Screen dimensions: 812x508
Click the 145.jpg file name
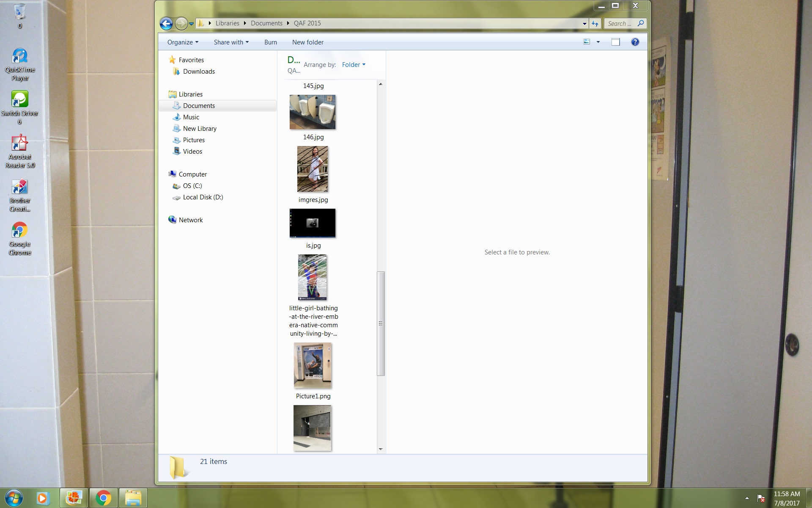tap(313, 86)
